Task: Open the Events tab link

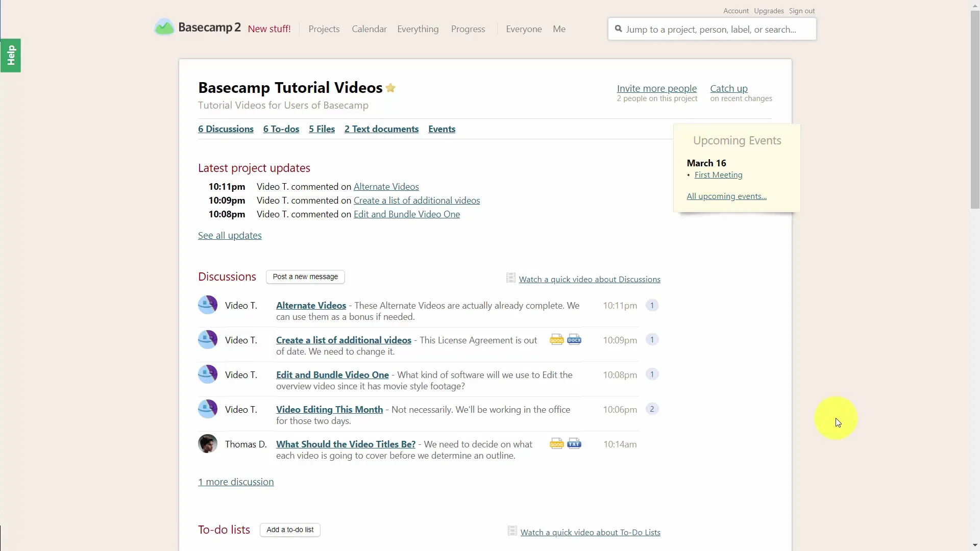Action: click(x=442, y=129)
